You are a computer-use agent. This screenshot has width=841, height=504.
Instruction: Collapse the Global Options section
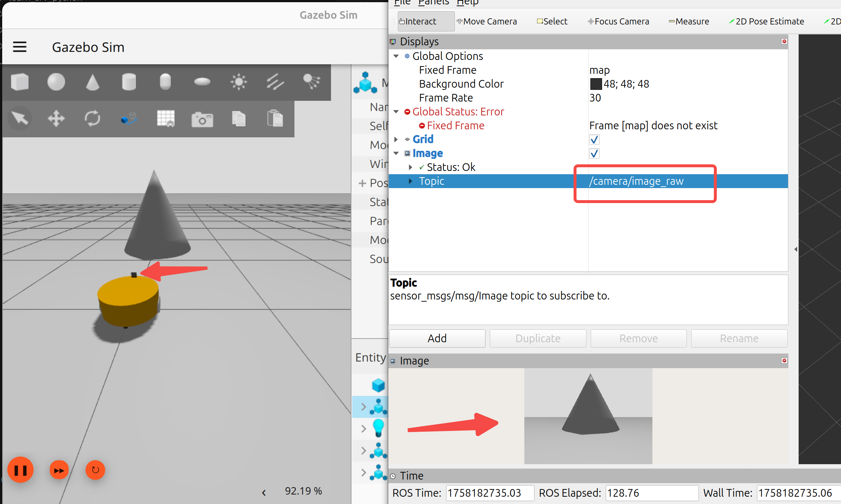(x=396, y=56)
